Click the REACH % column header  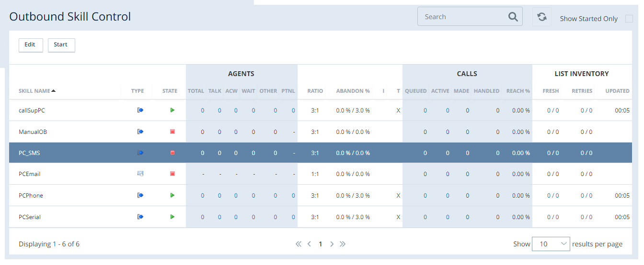tap(518, 91)
